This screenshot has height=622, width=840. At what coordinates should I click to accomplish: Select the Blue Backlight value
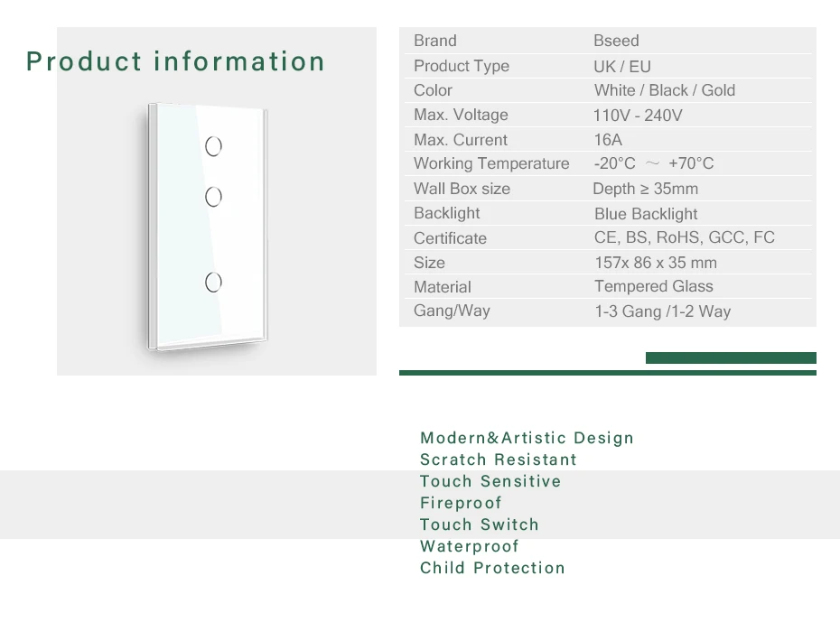(x=646, y=214)
